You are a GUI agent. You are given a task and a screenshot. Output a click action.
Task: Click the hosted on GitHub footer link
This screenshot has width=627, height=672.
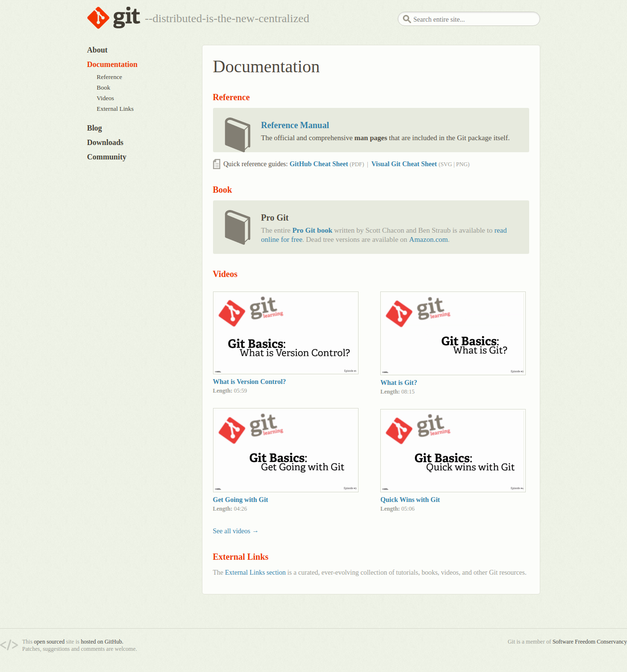(101, 642)
